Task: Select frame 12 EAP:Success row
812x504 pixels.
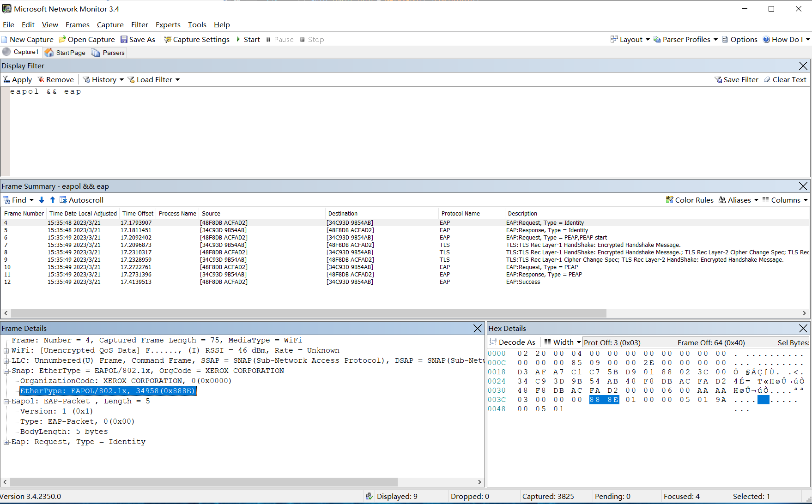Action: click(x=406, y=282)
